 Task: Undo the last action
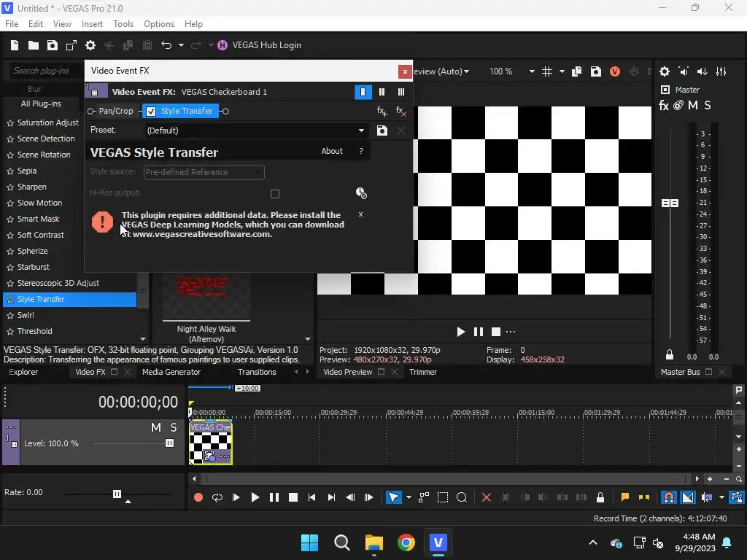click(x=166, y=45)
